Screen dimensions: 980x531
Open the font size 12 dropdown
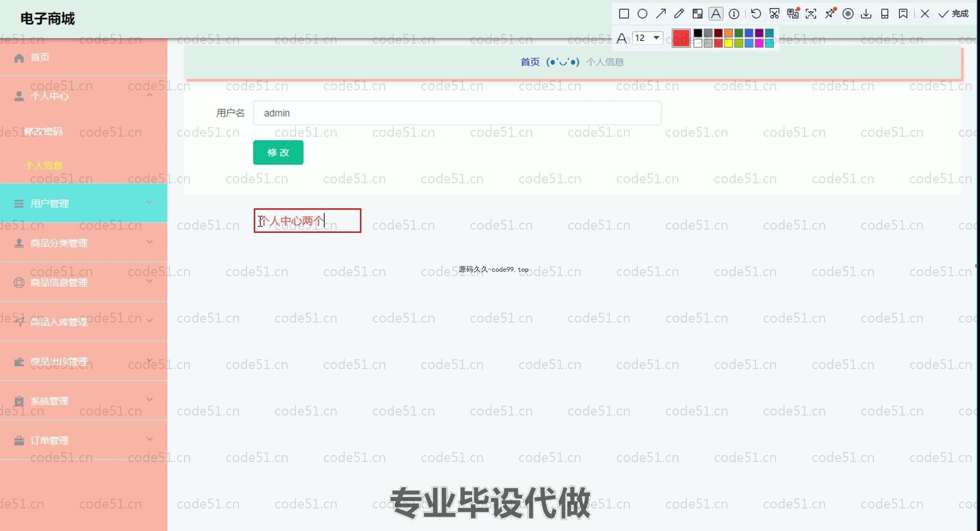[x=647, y=38]
